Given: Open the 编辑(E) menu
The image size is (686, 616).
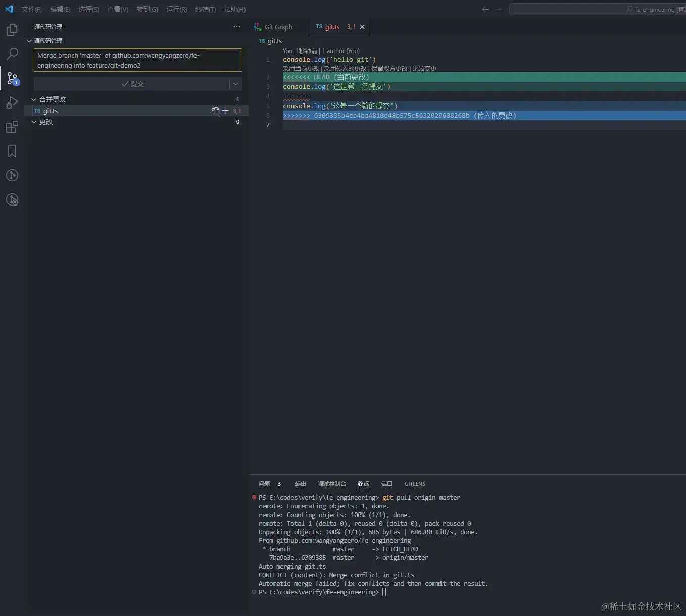Looking at the screenshot, I should (x=60, y=9).
